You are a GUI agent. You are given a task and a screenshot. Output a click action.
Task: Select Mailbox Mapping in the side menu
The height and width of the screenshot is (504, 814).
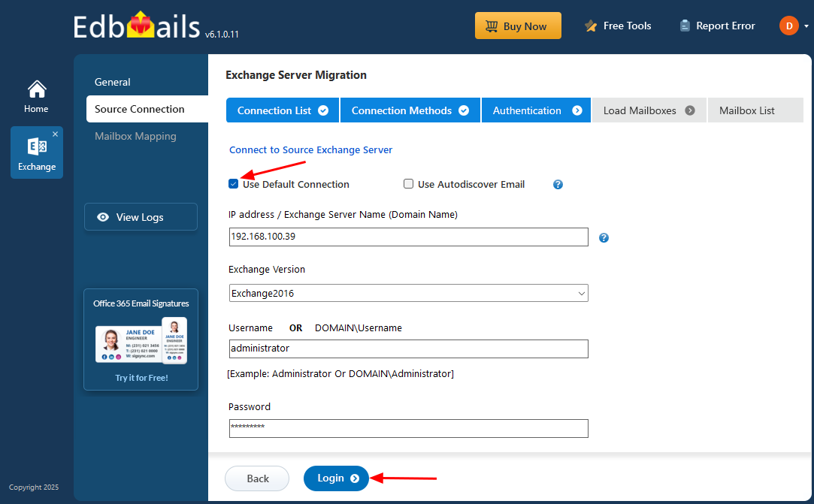(135, 136)
